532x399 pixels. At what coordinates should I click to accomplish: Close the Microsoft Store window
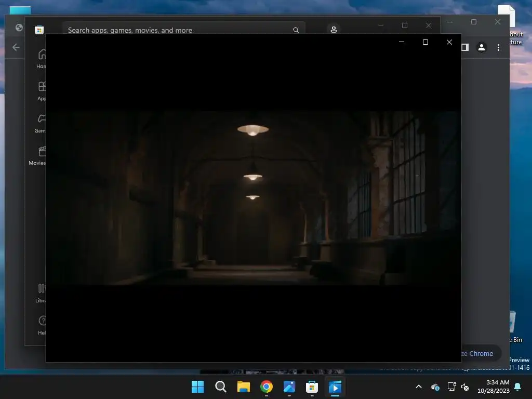[429, 25]
